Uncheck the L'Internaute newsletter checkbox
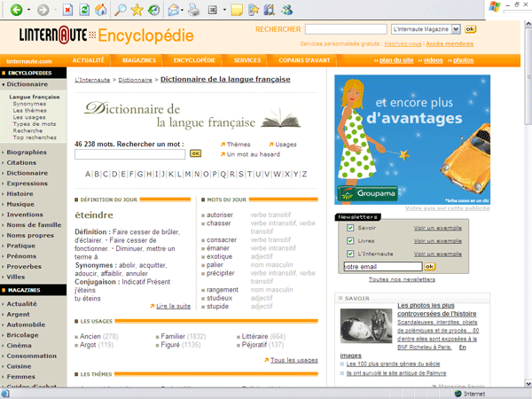The height and width of the screenshot is (399, 532). [350, 254]
